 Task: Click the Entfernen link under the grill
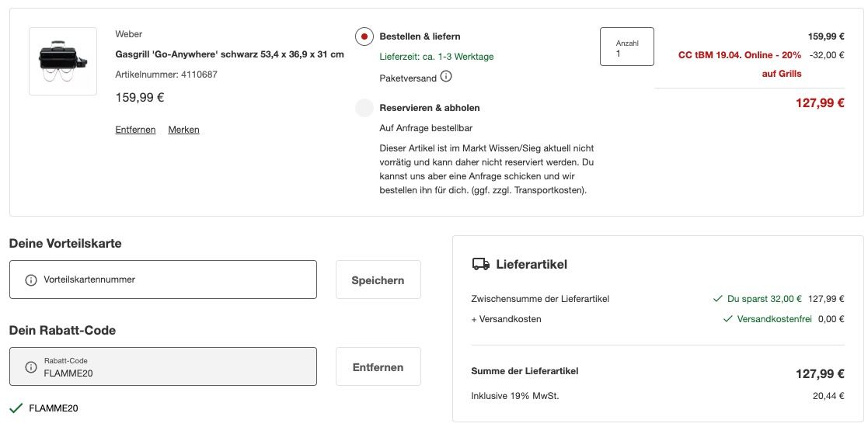(135, 130)
